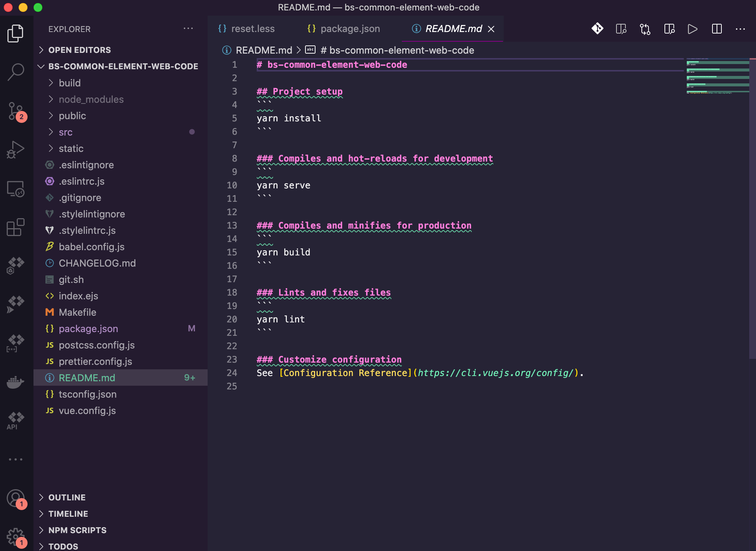
Task: Expand the build folder
Action: tap(121, 83)
